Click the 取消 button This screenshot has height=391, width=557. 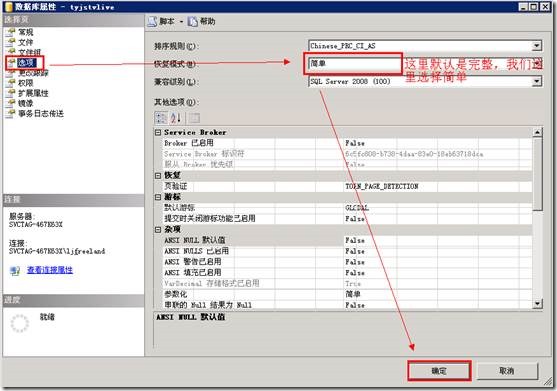coord(507,371)
